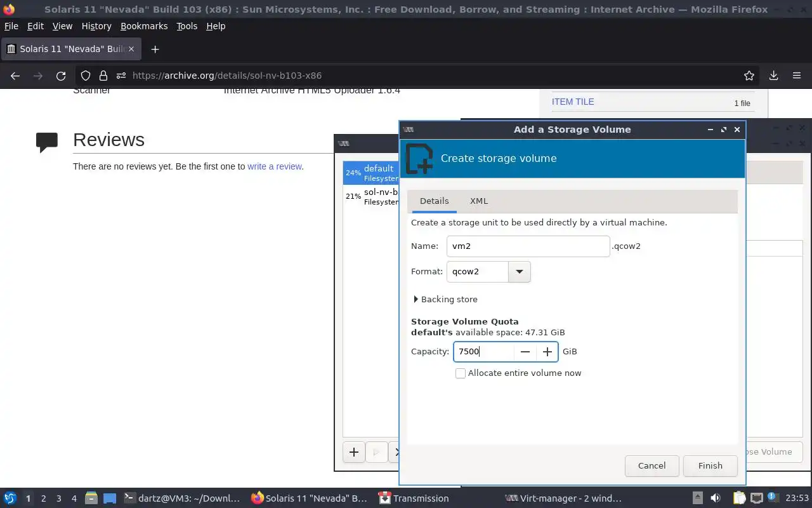
Task: Switch to workspace 2
Action: 43,498
